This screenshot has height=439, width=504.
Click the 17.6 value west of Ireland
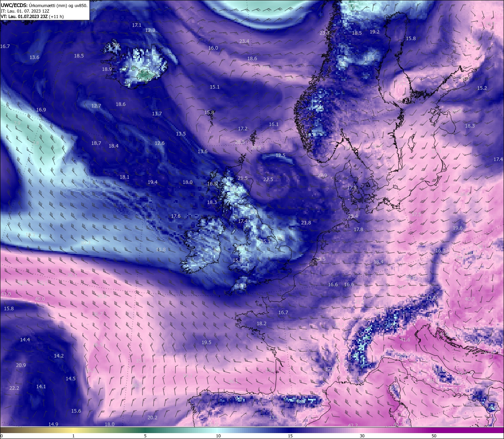pyautogui.click(x=176, y=216)
